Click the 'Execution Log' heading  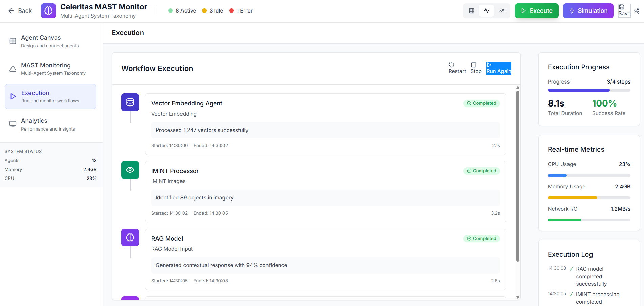pyautogui.click(x=570, y=254)
